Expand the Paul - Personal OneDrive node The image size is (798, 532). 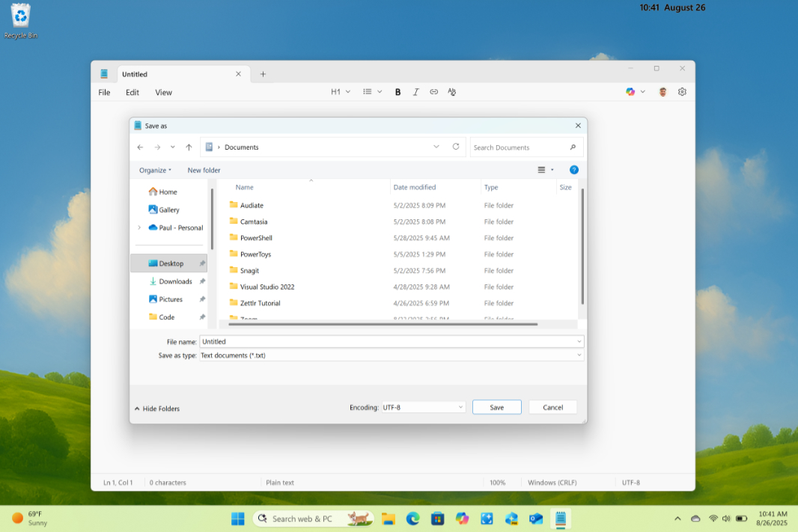click(x=139, y=227)
